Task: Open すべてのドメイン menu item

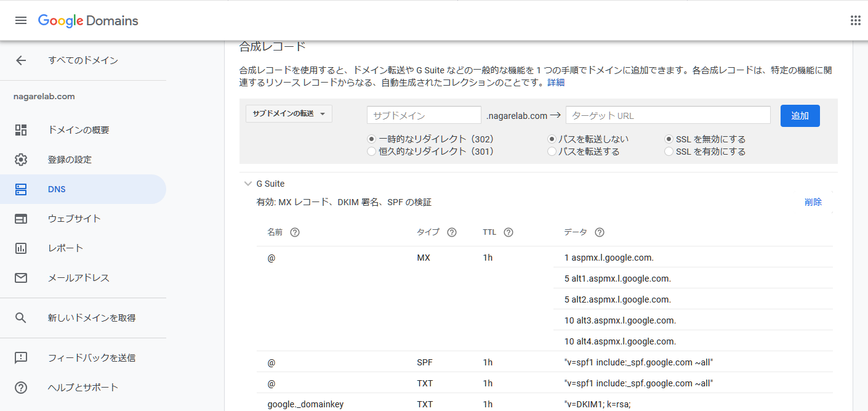Action: pos(83,60)
